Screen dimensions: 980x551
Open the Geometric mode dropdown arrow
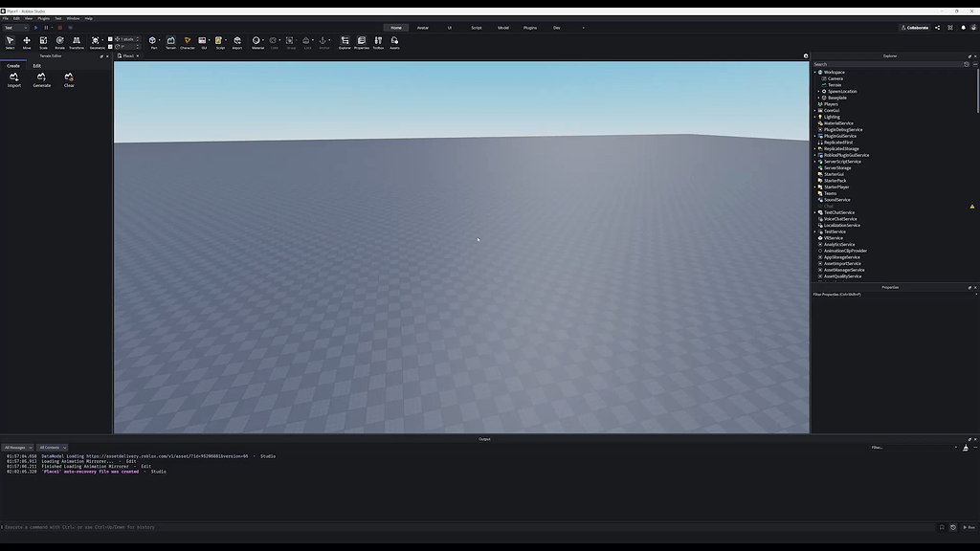click(103, 40)
